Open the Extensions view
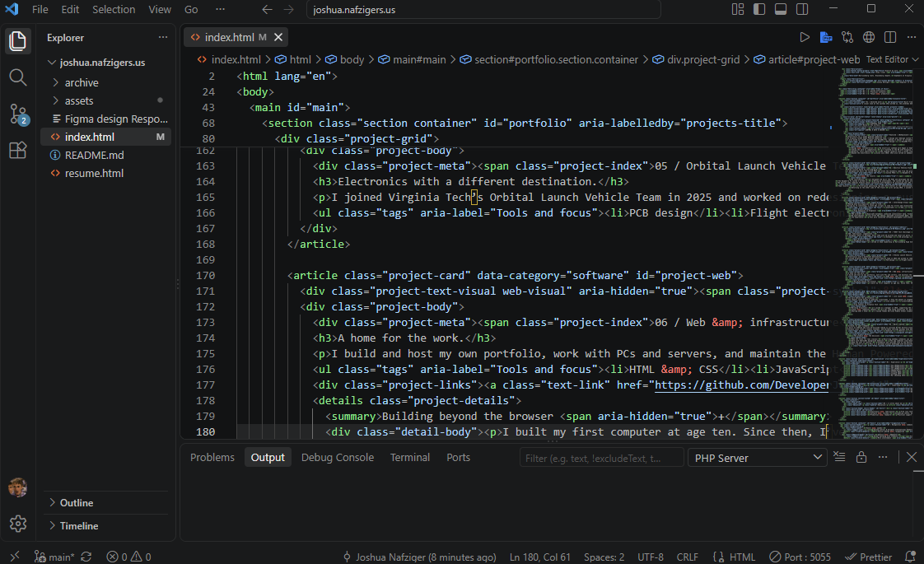Viewport: 924px width, 564px height. pyautogui.click(x=17, y=150)
